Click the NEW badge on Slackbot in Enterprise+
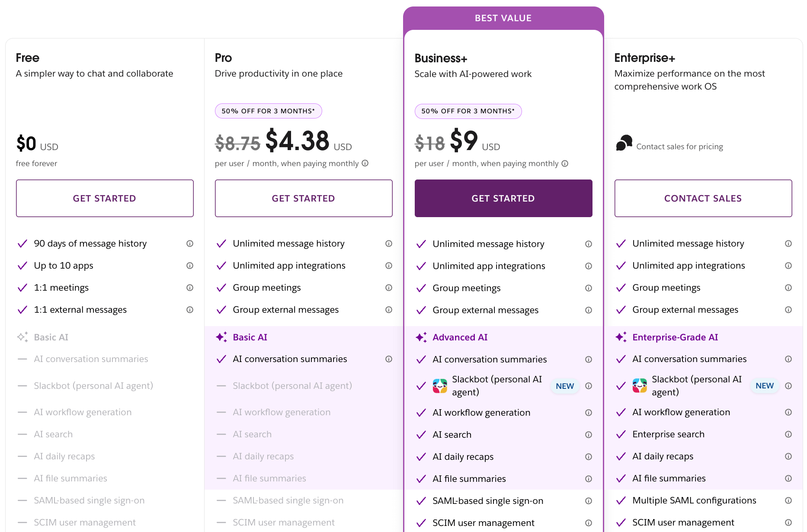The height and width of the screenshot is (532, 807). [764, 385]
